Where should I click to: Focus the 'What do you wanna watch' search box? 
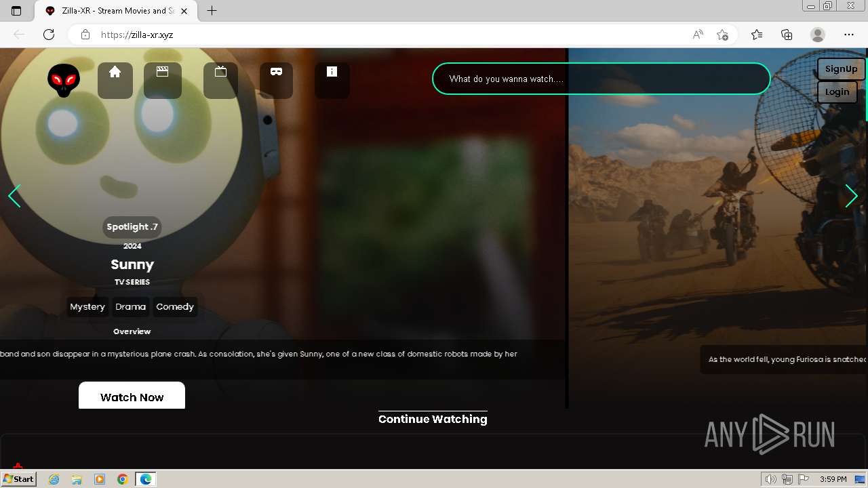(601, 79)
